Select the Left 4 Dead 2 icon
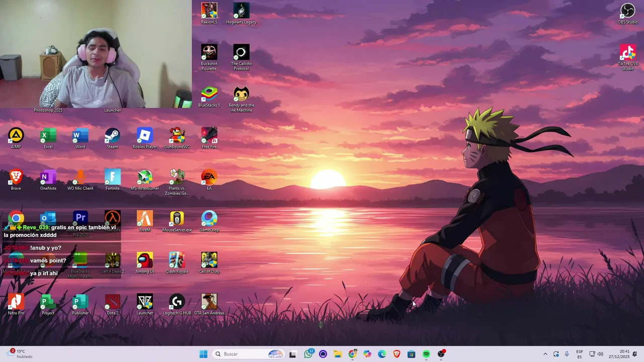Image resolution: width=644 pixels, height=362 pixels. tap(113, 263)
